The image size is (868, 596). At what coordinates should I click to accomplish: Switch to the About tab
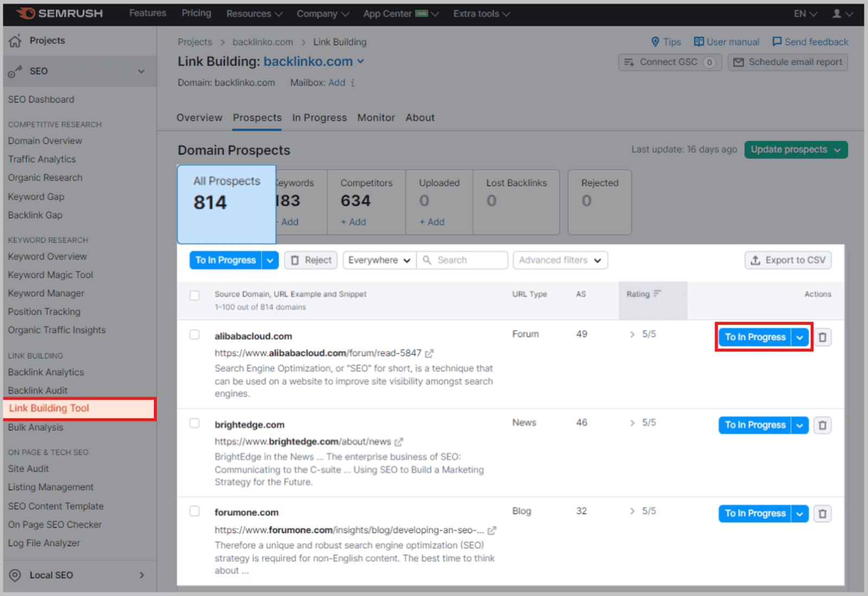(420, 118)
